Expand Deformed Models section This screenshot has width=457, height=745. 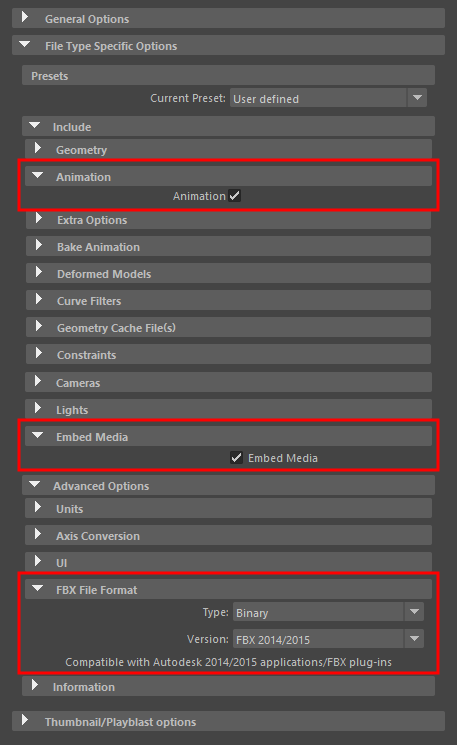228,273
